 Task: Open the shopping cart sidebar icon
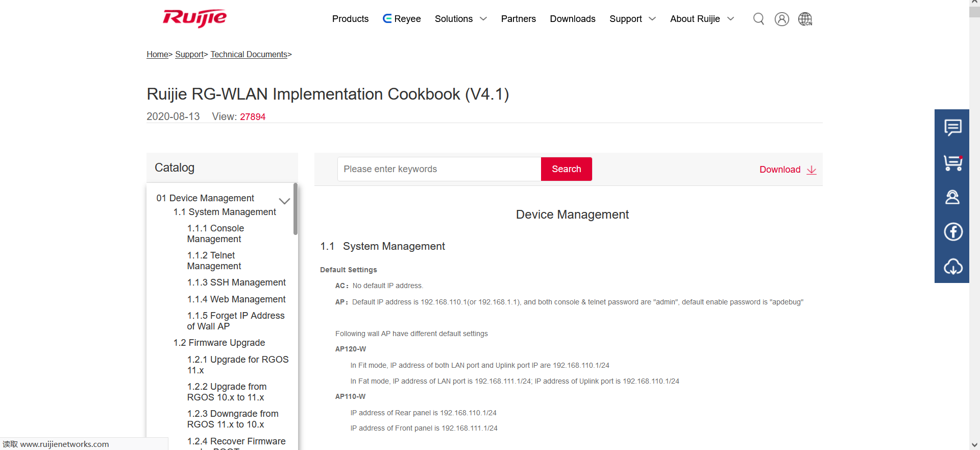[x=952, y=162]
